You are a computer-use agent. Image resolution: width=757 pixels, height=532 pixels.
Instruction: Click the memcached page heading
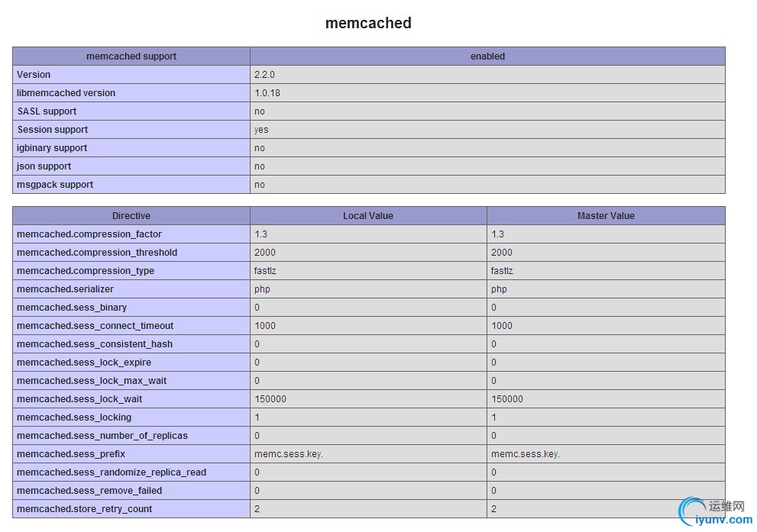(x=368, y=23)
